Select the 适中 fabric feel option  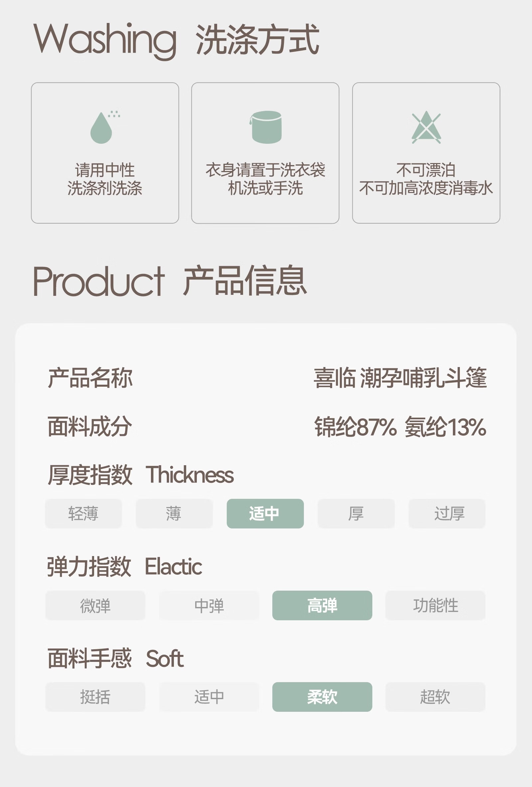[209, 697]
